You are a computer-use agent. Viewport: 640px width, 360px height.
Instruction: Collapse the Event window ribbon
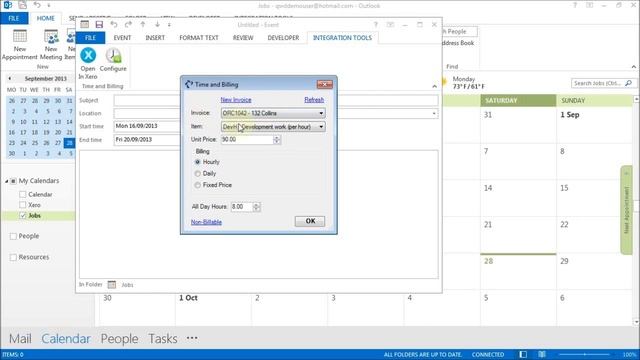(x=434, y=86)
